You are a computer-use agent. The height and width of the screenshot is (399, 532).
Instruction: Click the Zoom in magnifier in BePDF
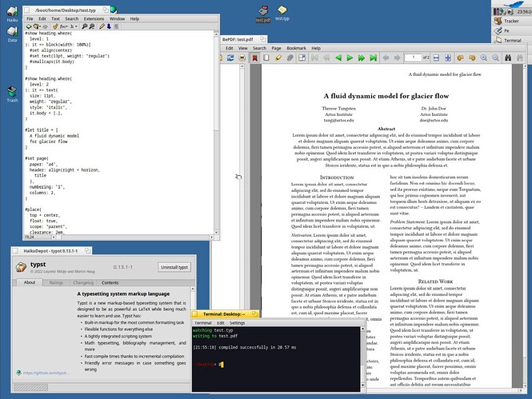[x=484, y=58]
